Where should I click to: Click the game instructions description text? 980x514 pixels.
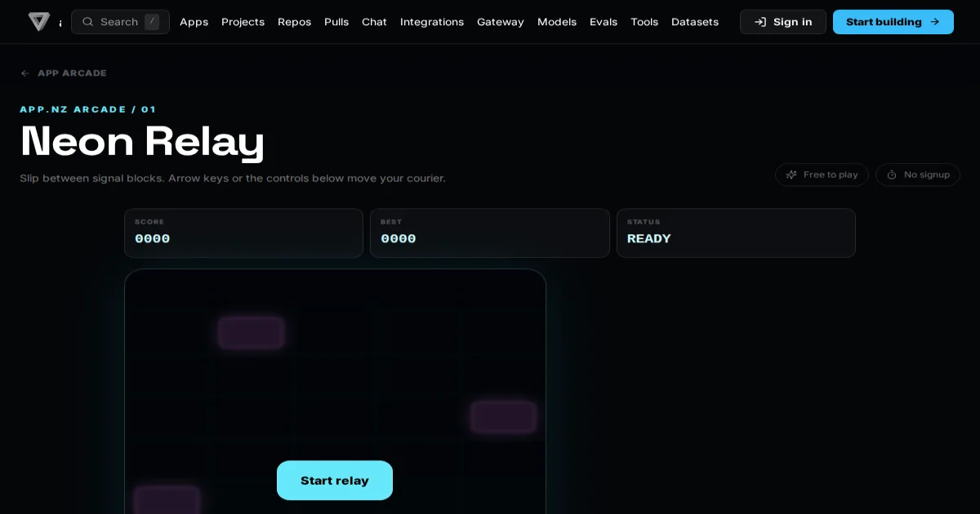click(x=233, y=178)
